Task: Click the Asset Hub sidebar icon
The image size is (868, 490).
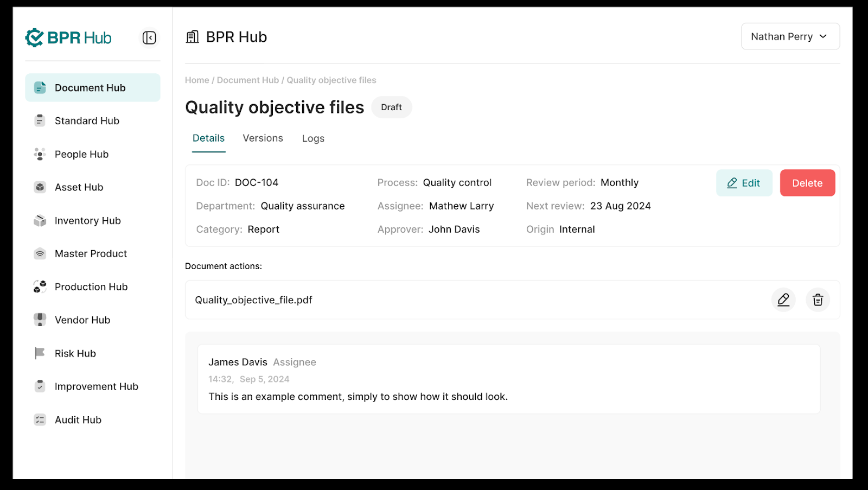Action: coord(40,187)
